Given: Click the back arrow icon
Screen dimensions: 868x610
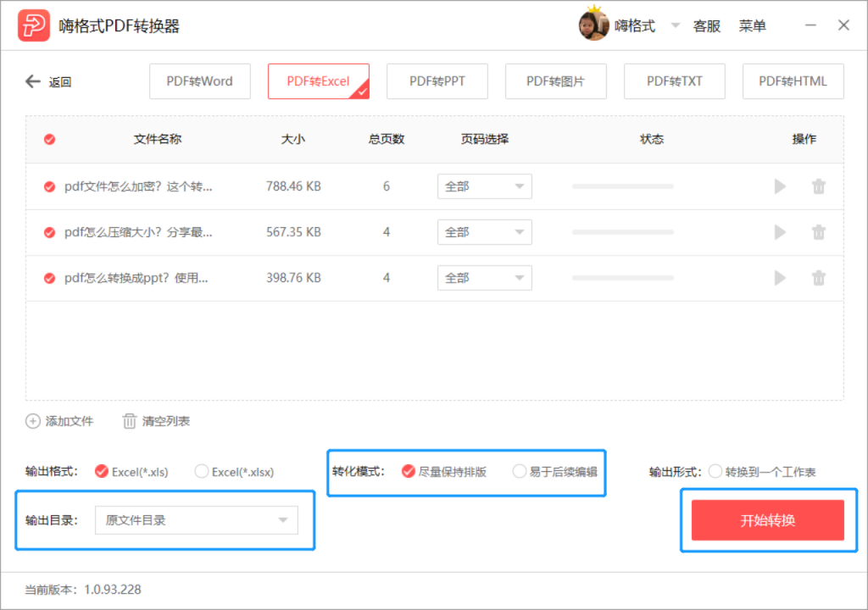Looking at the screenshot, I should pos(33,81).
